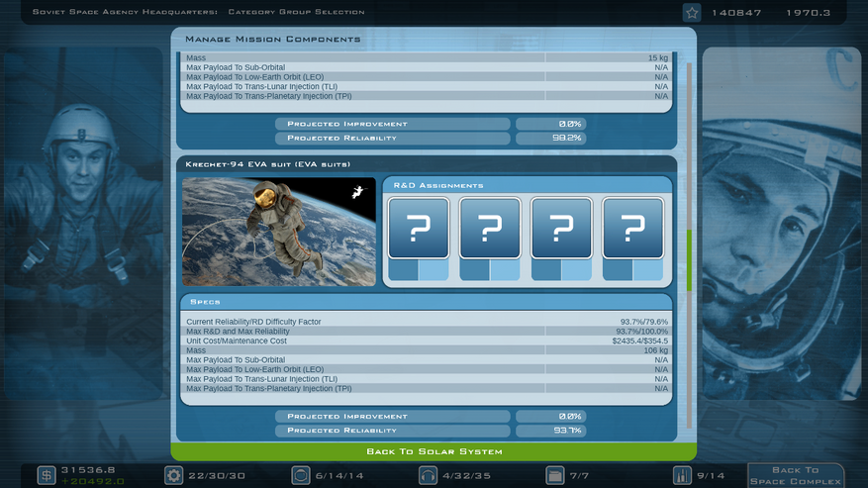Go back to Solar System
Screen dimensions: 868x488
[x=434, y=451]
